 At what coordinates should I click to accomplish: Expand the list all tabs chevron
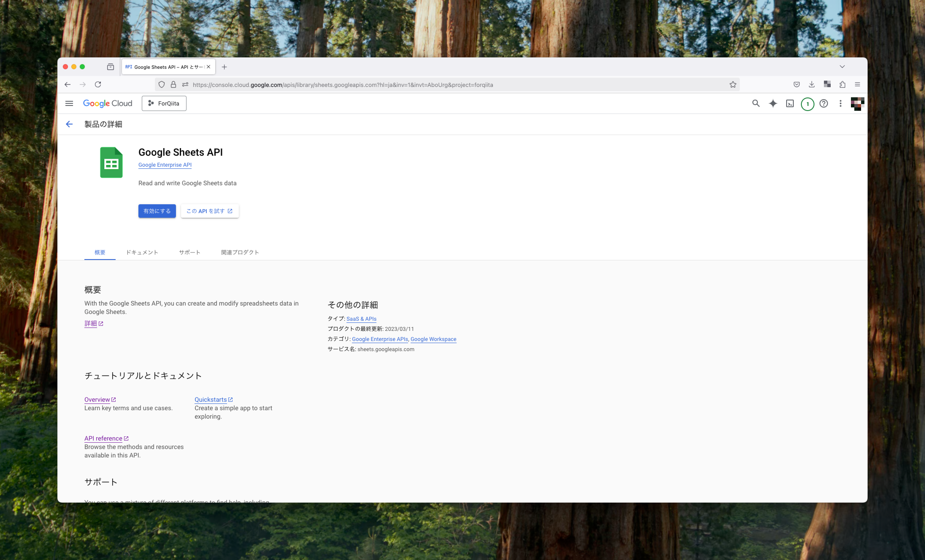[x=842, y=67]
